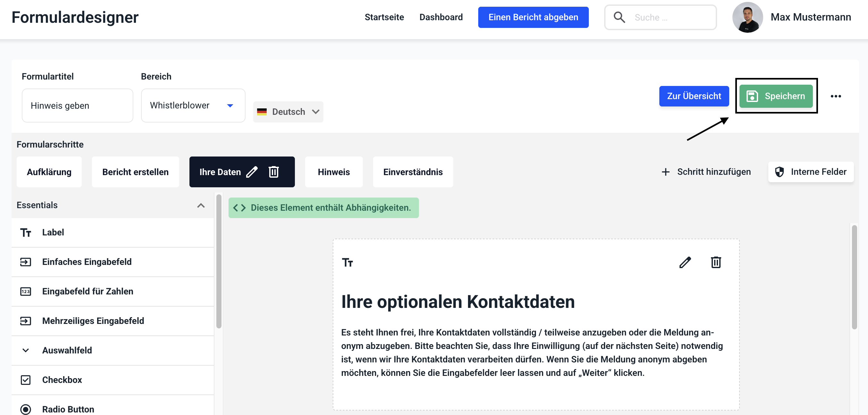Add the Radio Button element from Essentials
The width and height of the screenshot is (868, 415).
click(68, 409)
